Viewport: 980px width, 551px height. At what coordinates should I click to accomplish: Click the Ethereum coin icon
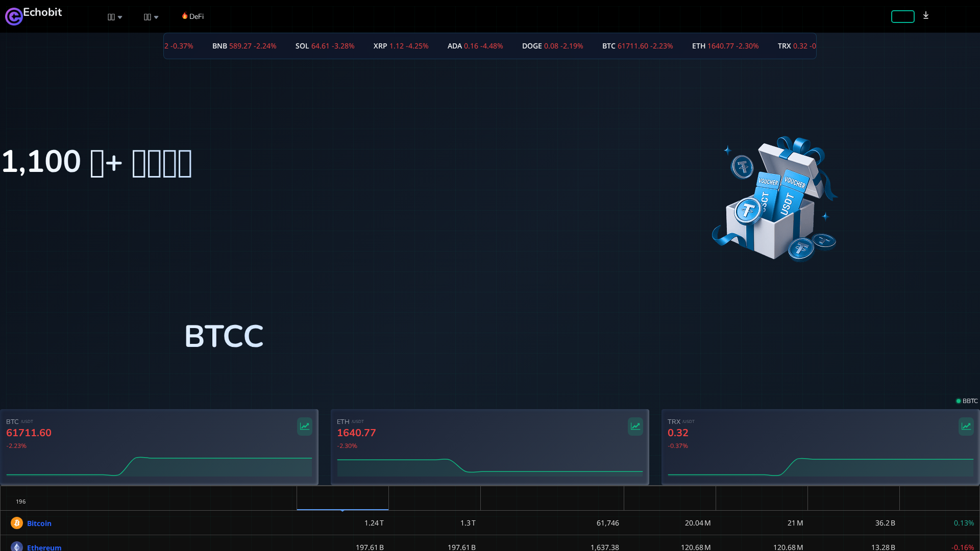point(17,547)
